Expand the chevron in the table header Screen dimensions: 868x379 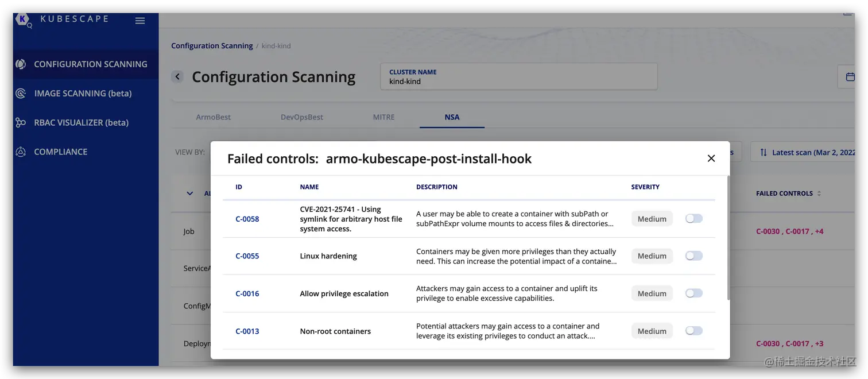coord(190,194)
